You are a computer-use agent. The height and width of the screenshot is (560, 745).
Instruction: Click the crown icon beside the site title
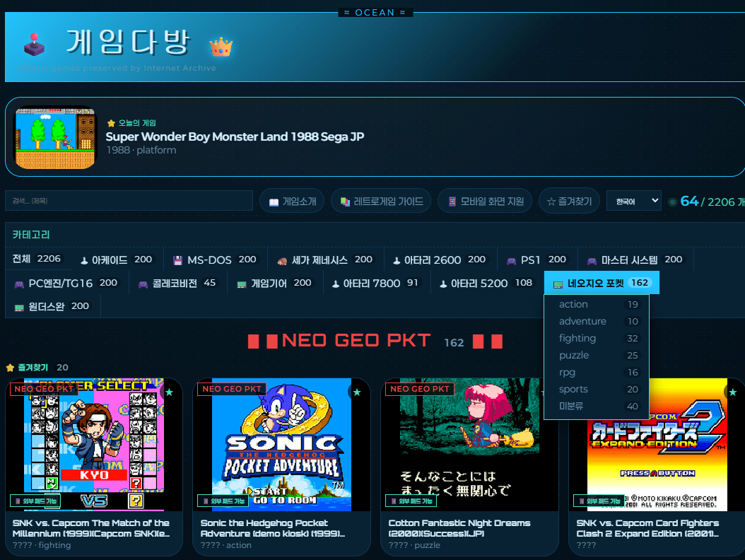221,47
